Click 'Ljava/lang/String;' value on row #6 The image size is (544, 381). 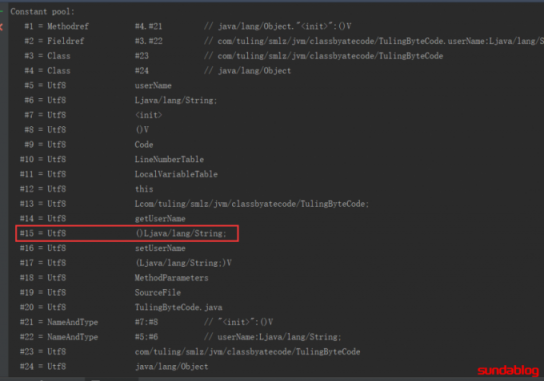point(176,100)
